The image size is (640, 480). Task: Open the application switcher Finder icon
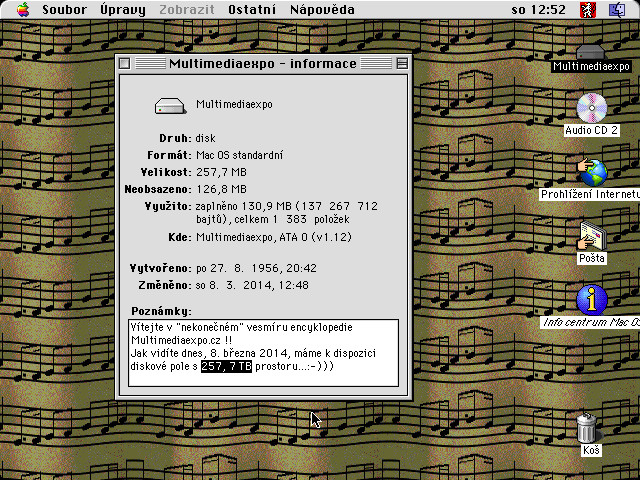click(617, 9)
